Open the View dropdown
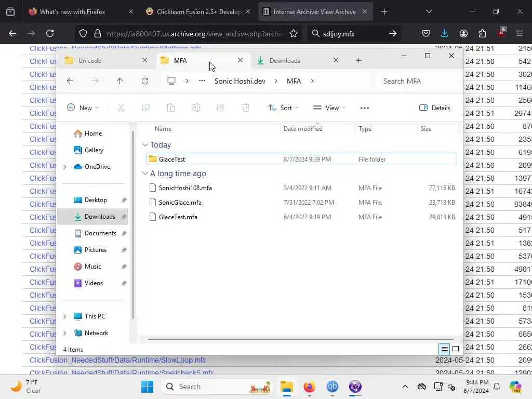The image size is (532, 399). click(x=329, y=108)
